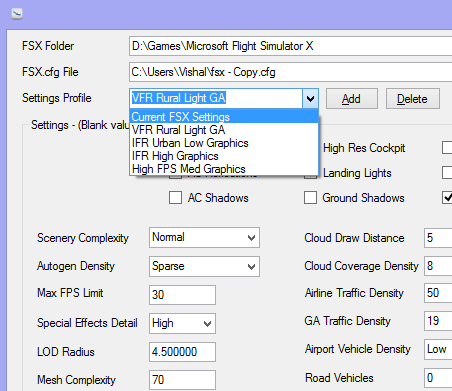The image size is (452, 391).
Task: Click the Settings Profile name text box
Action: (216, 98)
